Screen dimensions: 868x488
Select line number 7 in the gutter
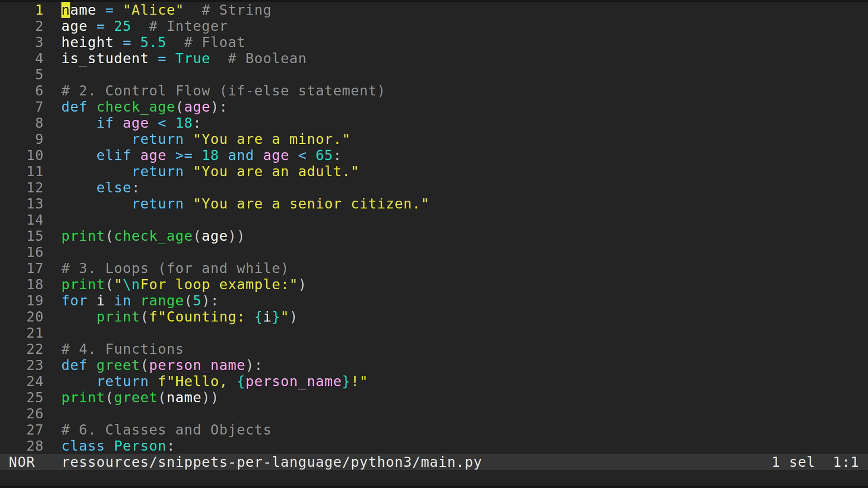[39, 107]
